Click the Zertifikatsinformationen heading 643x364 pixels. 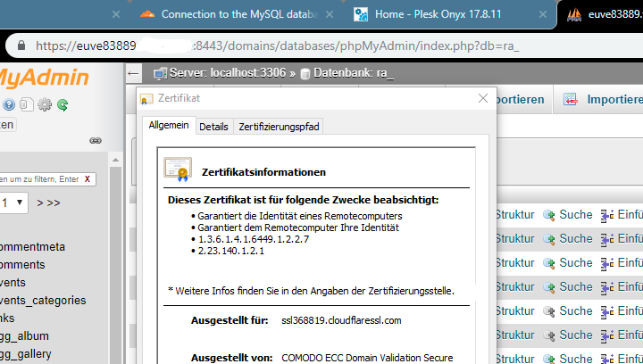click(x=263, y=172)
